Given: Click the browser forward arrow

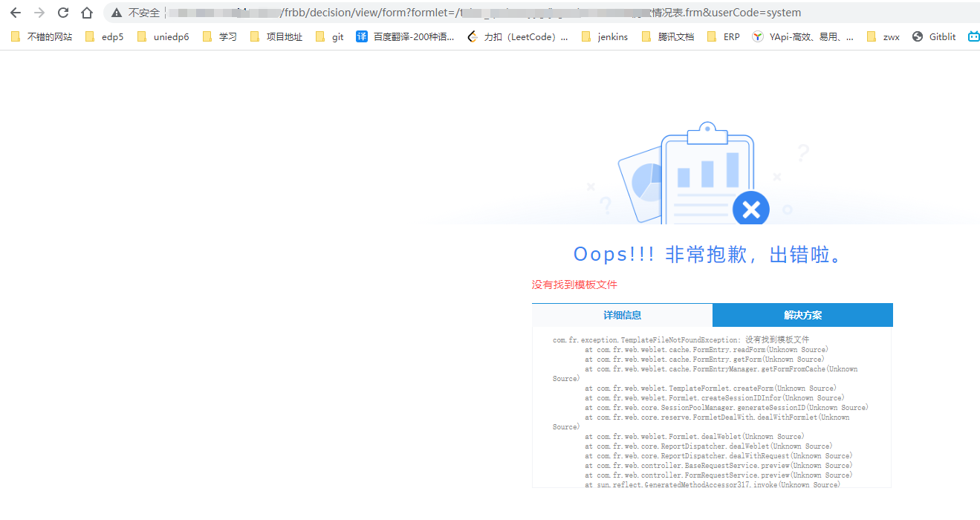Looking at the screenshot, I should [x=39, y=13].
